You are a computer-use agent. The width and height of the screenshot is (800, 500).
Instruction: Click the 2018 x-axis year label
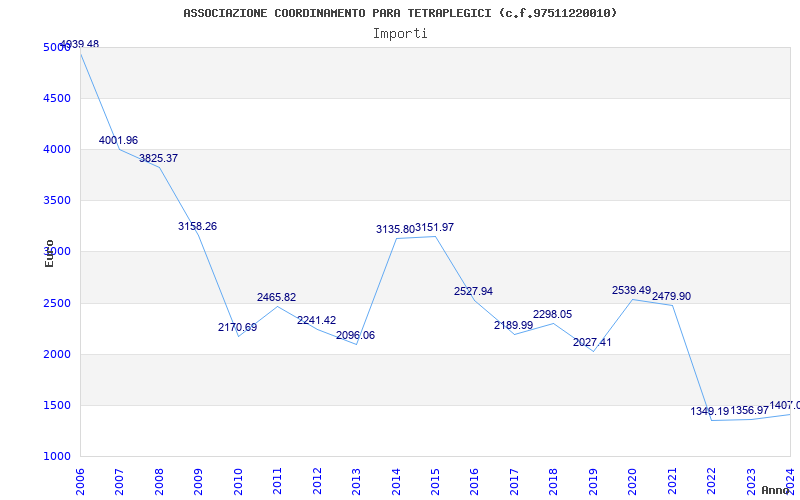(x=554, y=482)
